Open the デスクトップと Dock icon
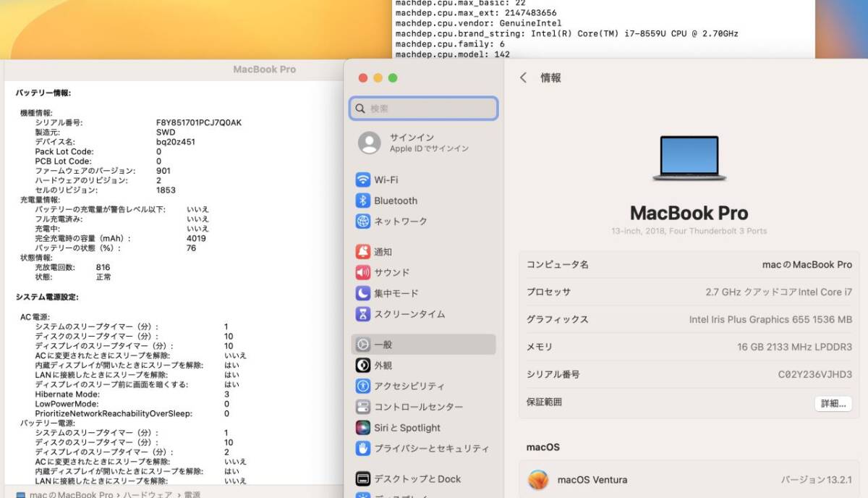Image resolution: width=868 pixels, height=498 pixels. (362, 478)
